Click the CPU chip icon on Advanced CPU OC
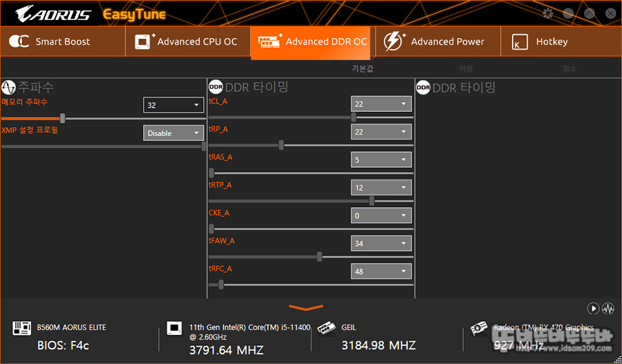622x364 pixels. 144,41
